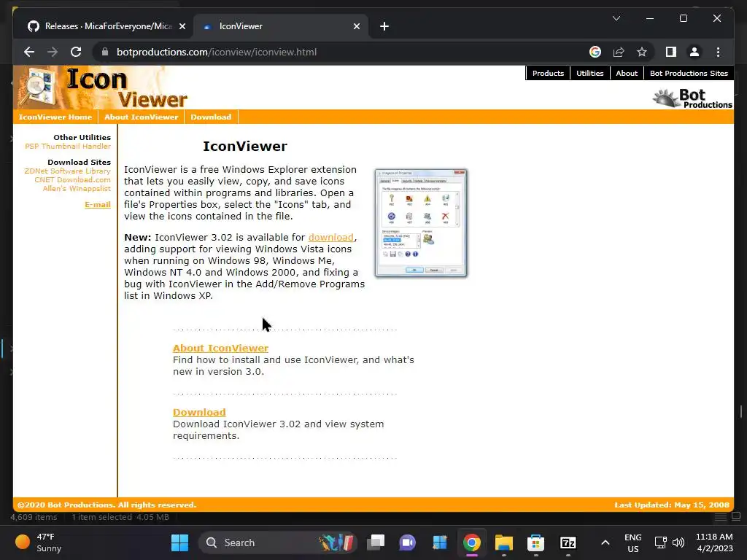Screen dimensions: 747x560
Task: Open Download in the orange navigation bar
Action: 211,117
